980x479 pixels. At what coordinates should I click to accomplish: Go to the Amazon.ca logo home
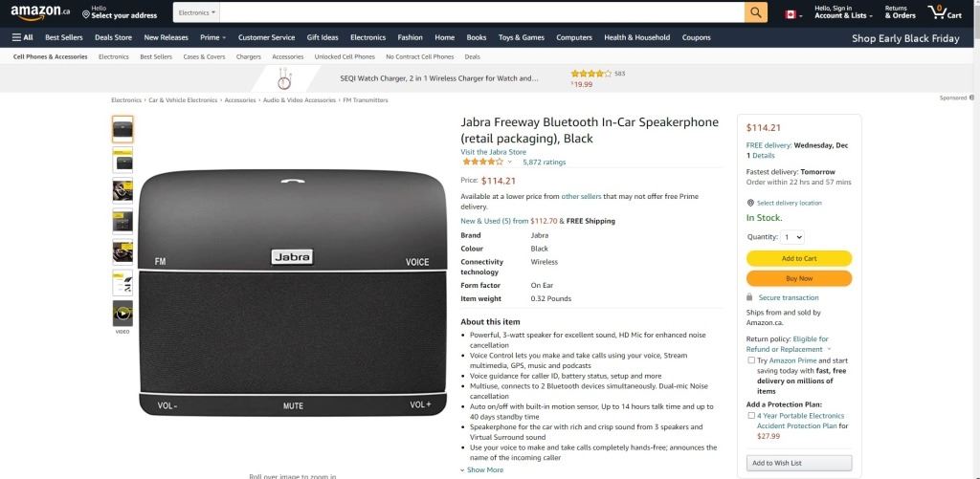click(x=40, y=11)
